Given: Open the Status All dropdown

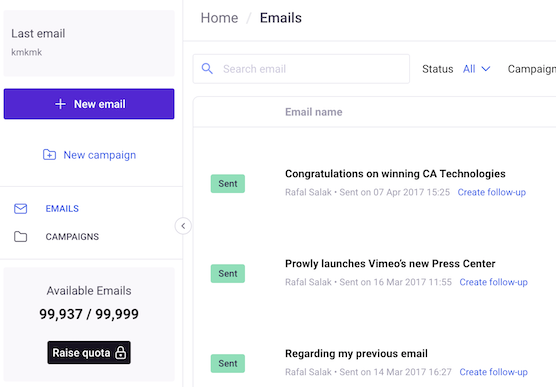Looking at the screenshot, I should click(477, 69).
